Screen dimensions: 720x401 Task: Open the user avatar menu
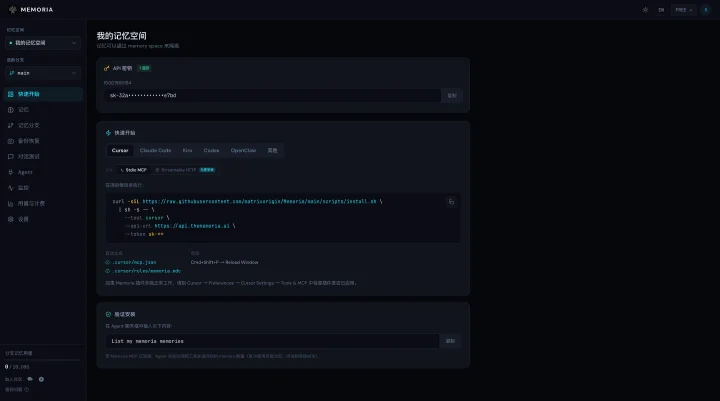tap(706, 10)
